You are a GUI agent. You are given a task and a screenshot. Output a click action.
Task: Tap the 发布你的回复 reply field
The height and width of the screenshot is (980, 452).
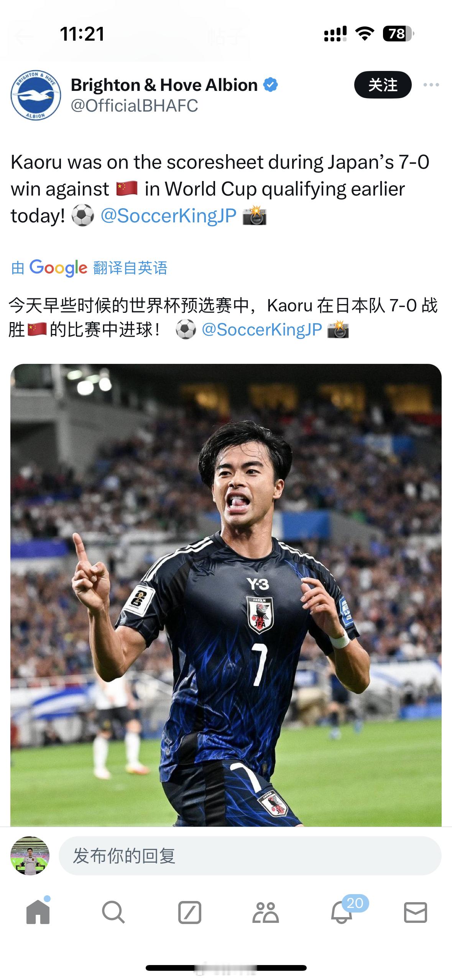pos(250,856)
